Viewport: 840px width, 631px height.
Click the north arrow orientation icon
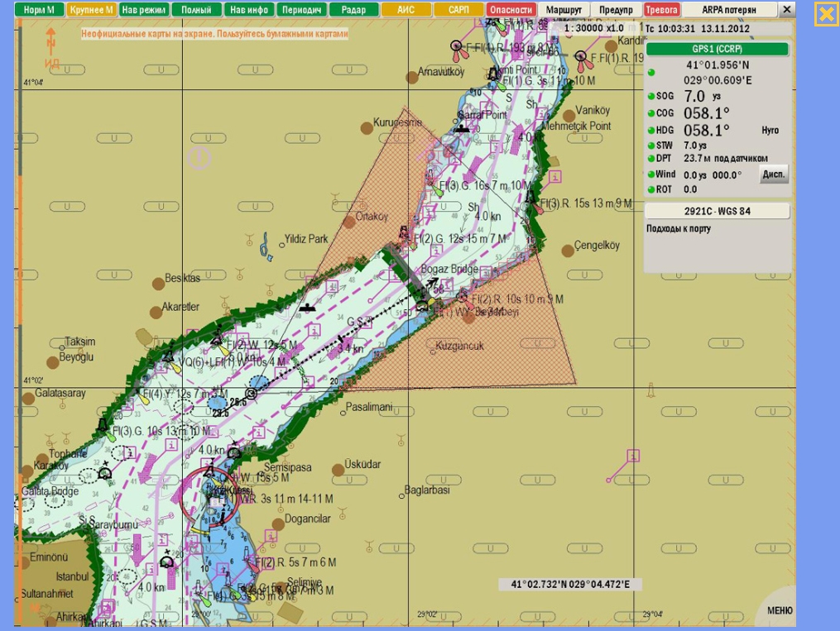pos(50,41)
